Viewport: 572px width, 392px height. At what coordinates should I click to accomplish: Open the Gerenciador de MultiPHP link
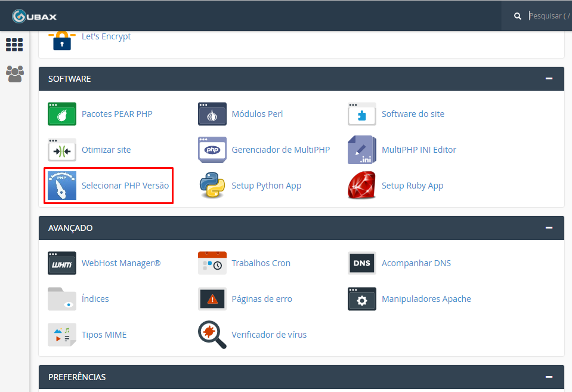[280, 150]
